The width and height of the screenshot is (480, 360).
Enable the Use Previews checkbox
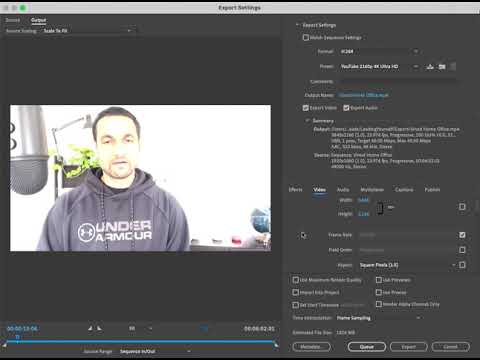coord(379,280)
